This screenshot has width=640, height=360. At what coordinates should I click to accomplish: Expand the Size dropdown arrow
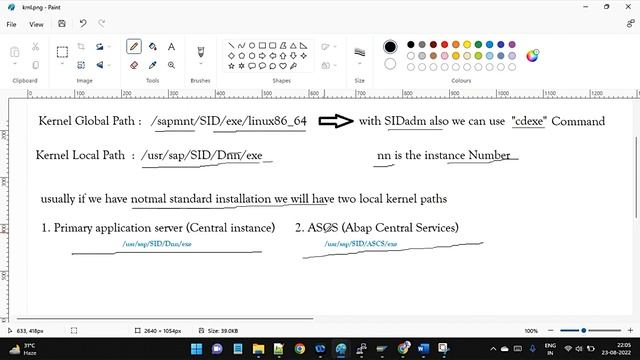point(360,64)
